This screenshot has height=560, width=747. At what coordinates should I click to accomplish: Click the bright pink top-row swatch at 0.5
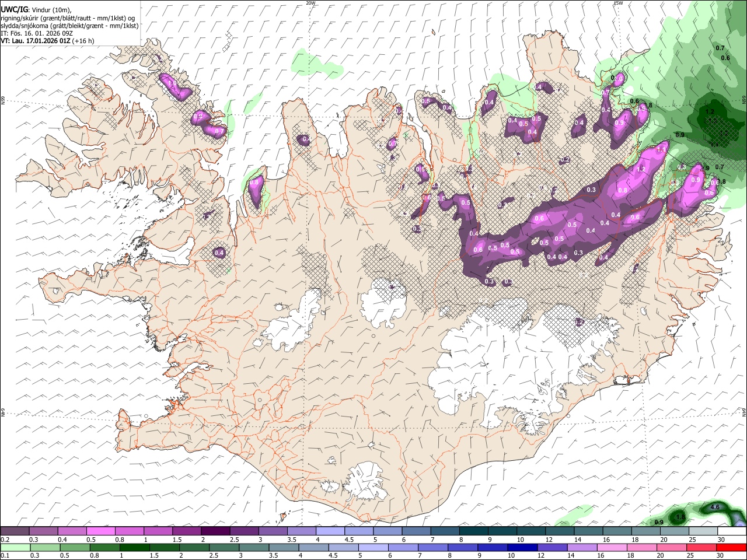click(100, 531)
